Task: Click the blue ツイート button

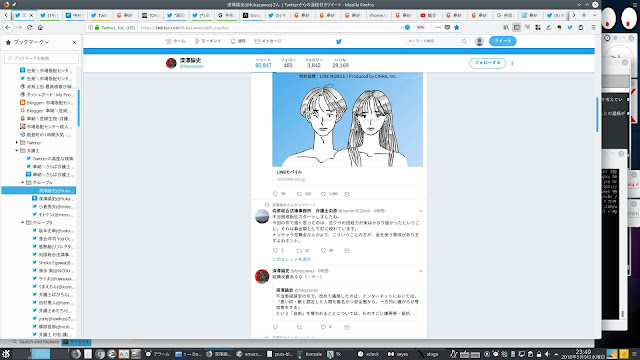Action: coord(502,41)
